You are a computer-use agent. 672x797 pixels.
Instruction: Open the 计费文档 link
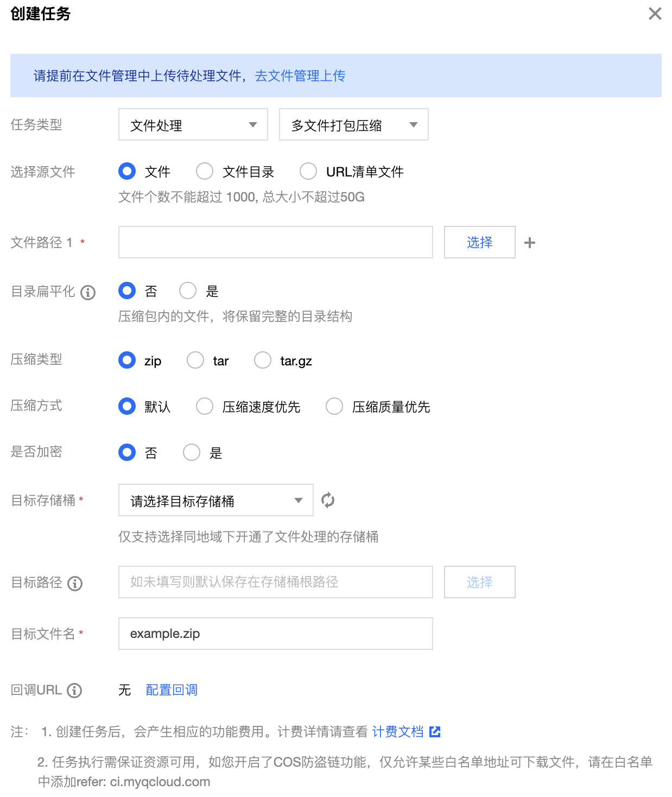pyautogui.click(x=398, y=732)
